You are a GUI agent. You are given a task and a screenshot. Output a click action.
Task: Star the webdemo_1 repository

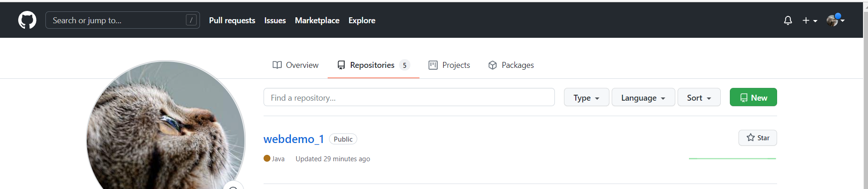pos(758,138)
